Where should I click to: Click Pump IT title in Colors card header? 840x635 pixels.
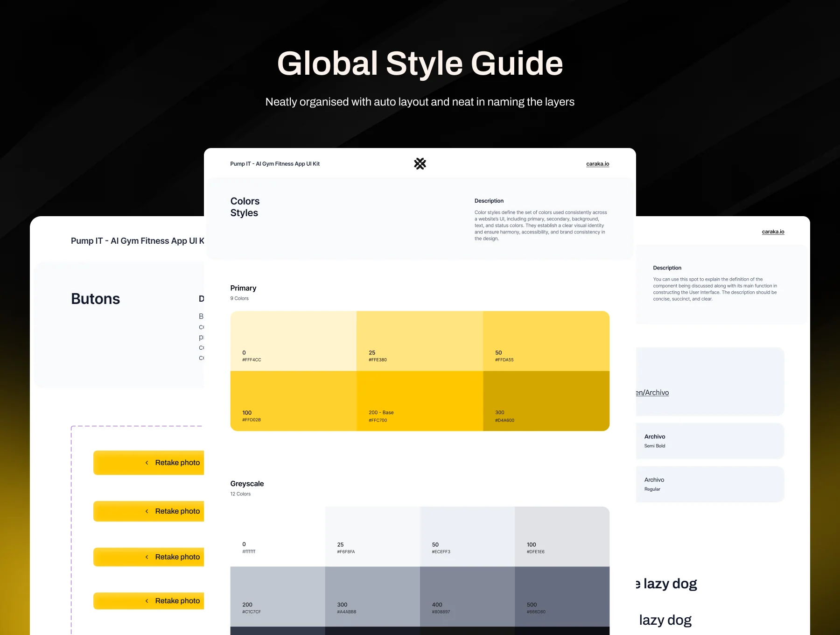click(275, 164)
